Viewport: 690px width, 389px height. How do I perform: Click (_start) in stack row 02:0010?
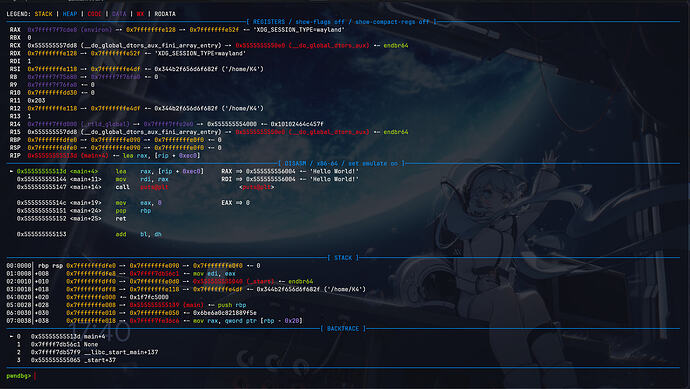click(260, 281)
